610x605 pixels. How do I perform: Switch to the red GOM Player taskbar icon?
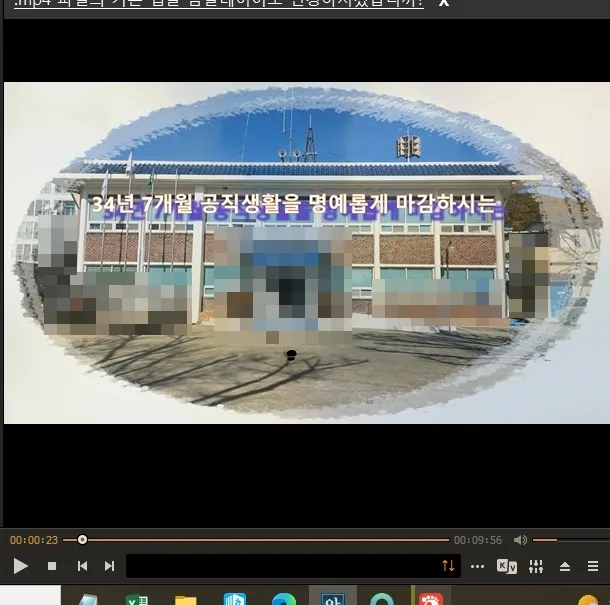point(431,599)
